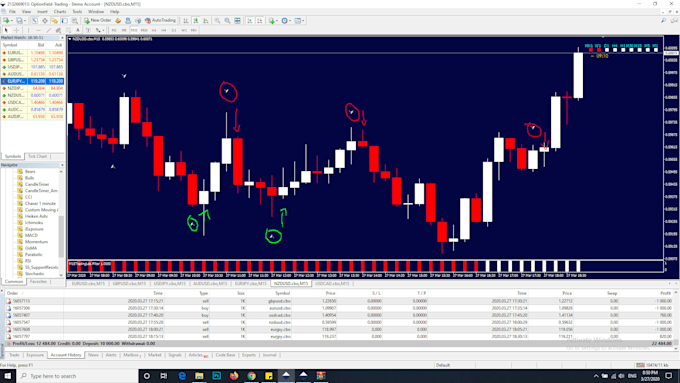The height and width of the screenshot is (383, 680).
Task: Close the Navigator panel
Action: 62,165
